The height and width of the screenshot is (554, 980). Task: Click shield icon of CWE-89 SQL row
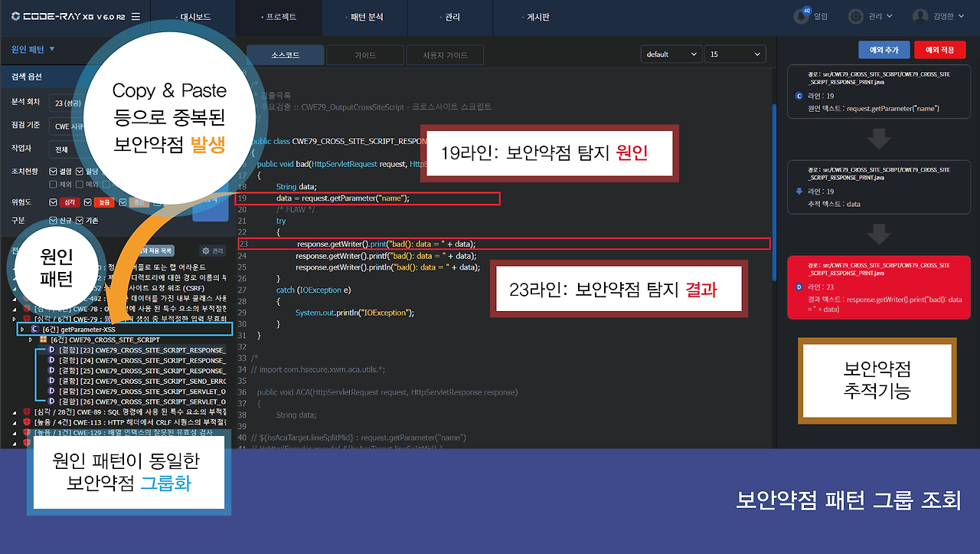[27, 411]
